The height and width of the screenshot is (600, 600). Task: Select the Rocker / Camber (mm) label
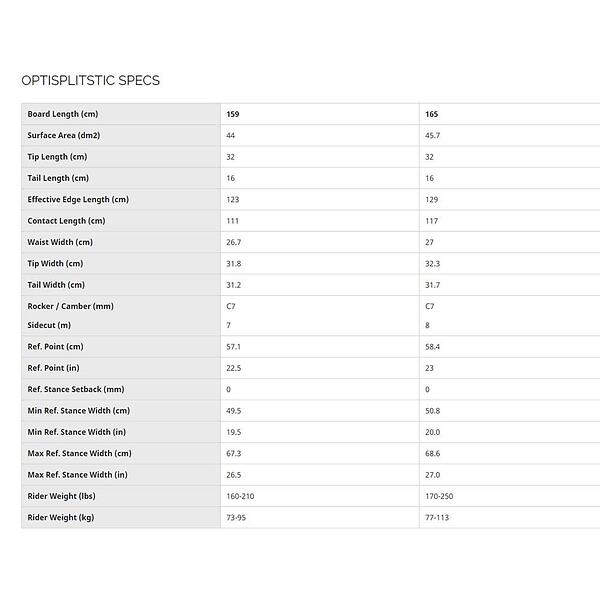[70, 306]
